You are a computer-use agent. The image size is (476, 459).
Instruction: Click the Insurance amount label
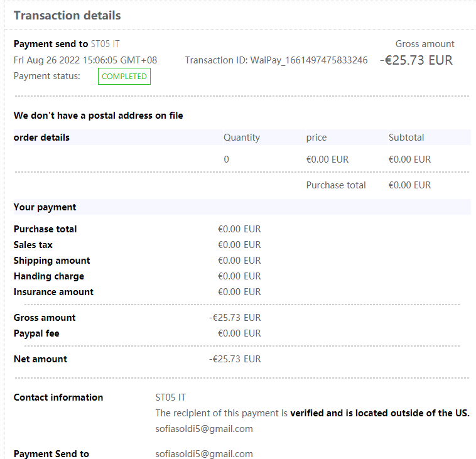point(53,291)
